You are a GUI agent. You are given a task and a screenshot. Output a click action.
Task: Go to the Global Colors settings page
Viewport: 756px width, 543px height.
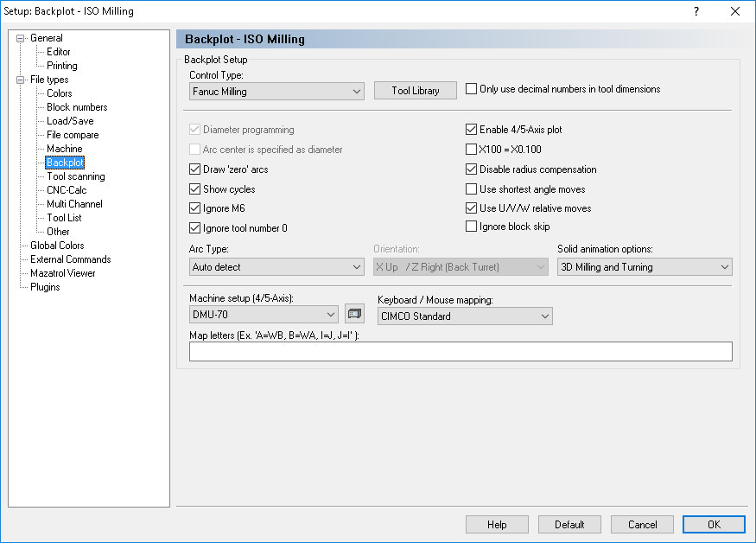pyautogui.click(x=57, y=246)
